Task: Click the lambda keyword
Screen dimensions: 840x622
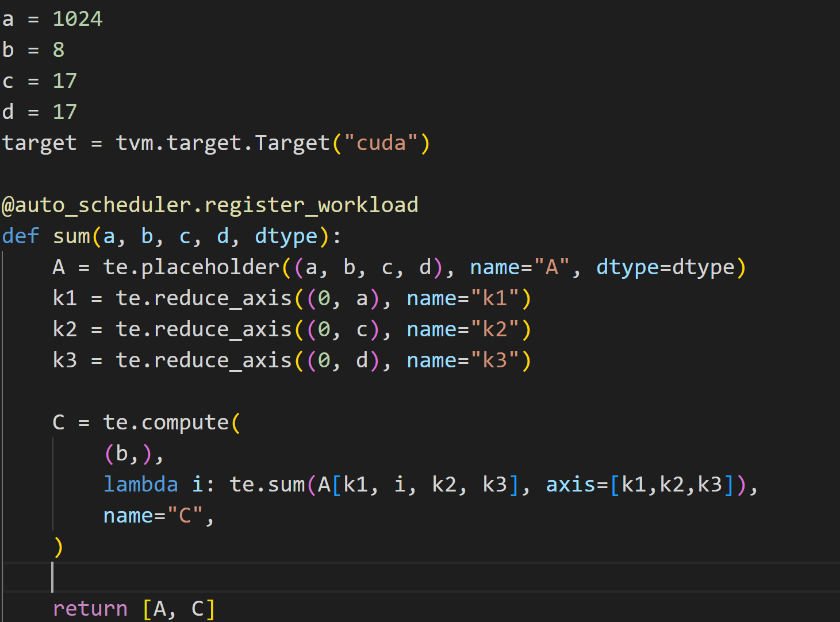Action: pyautogui.click(x=140, y=485)
